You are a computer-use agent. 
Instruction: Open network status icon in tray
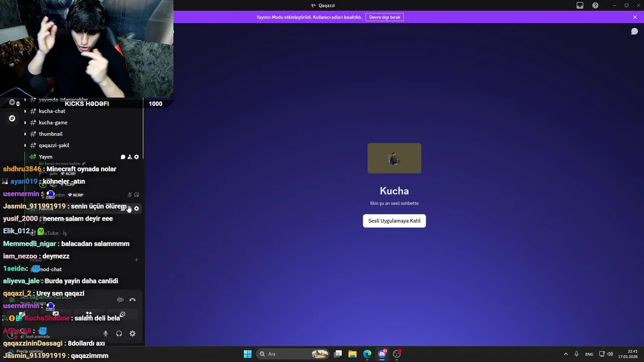602,354
